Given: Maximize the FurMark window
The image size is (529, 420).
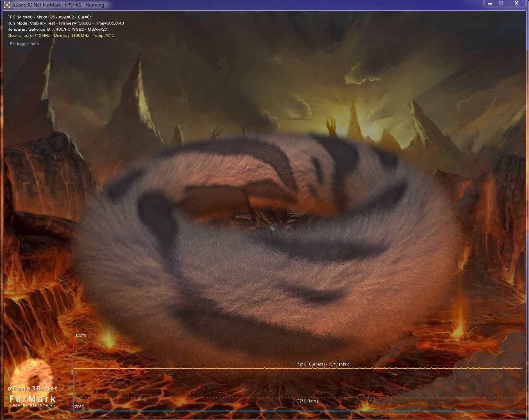Looking at the screenshot, I should [501, 3].
